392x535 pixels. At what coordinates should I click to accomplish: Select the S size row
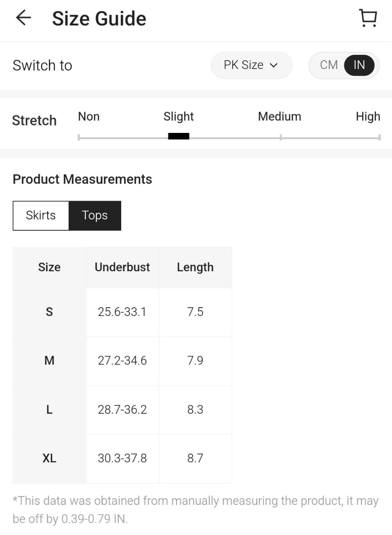49,312
